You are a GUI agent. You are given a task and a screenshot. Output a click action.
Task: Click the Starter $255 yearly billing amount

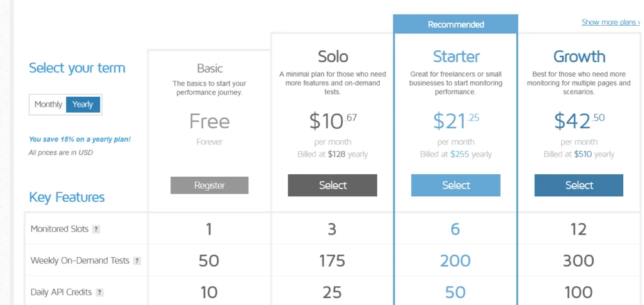click(x=460, y=155)
